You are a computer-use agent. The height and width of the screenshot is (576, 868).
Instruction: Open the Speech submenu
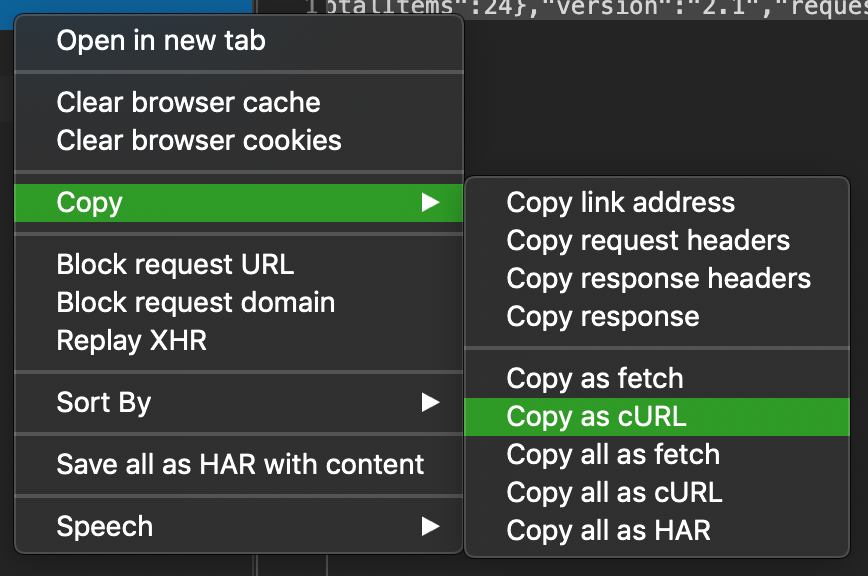(x=108, y=526)
